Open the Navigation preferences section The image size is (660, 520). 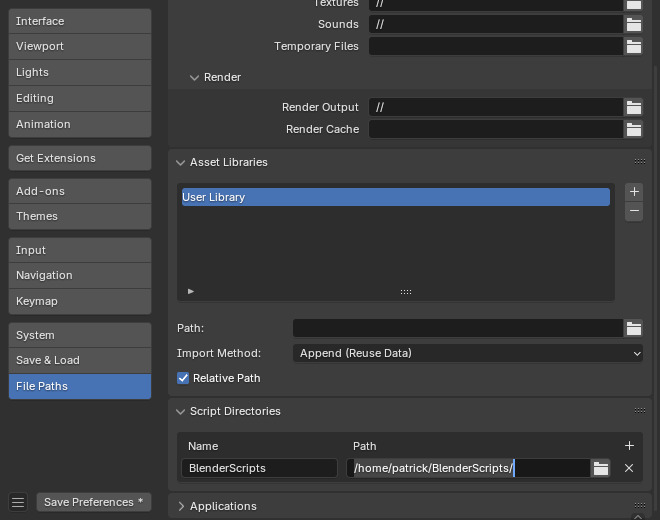pos(80,276)
